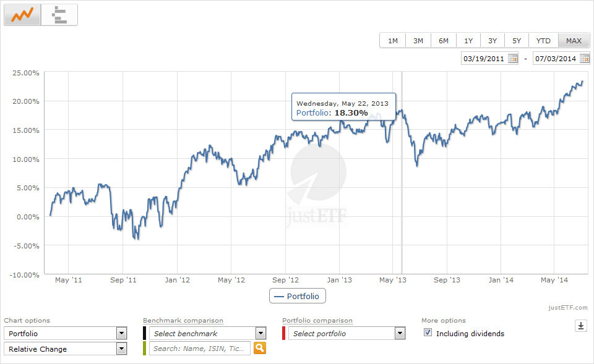Open the Relative Change dropdown

click(x=121, y=349)
